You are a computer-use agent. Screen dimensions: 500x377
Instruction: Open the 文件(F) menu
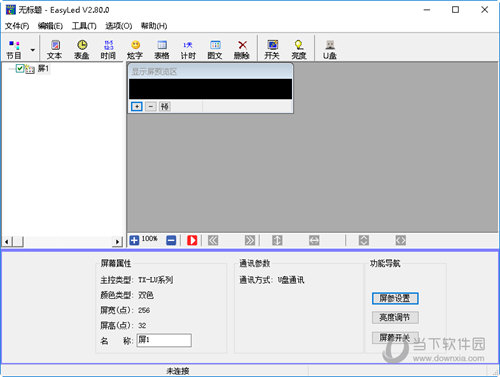pos(17,26)
